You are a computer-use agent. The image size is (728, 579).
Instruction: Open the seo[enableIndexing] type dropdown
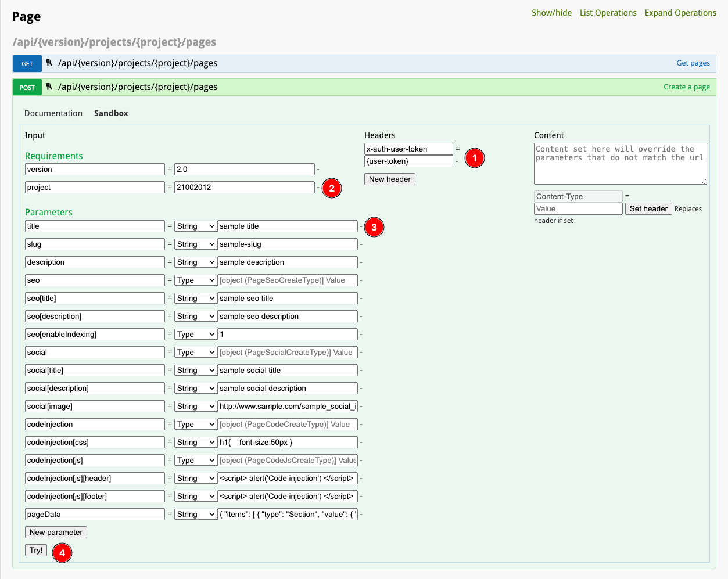pos(195,334)
